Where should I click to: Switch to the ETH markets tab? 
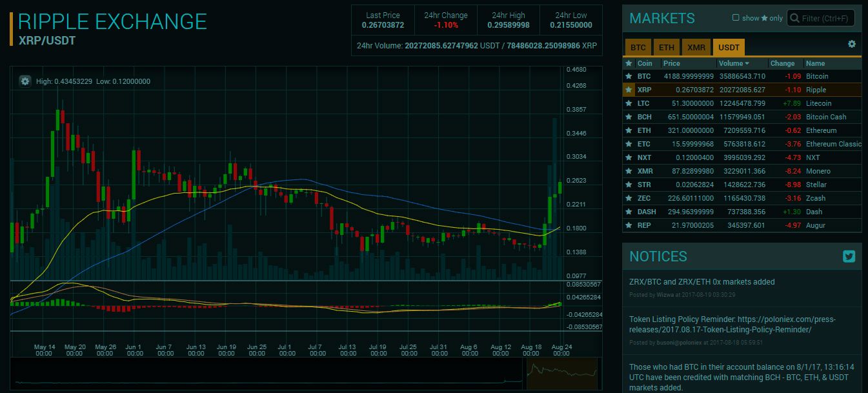tap(667, 47)
